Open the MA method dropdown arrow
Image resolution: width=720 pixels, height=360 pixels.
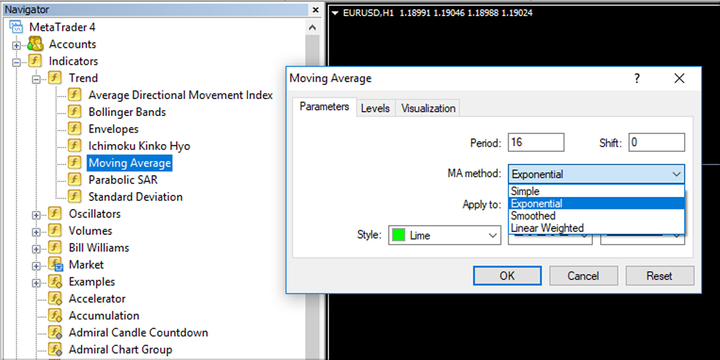click(676, 174)
